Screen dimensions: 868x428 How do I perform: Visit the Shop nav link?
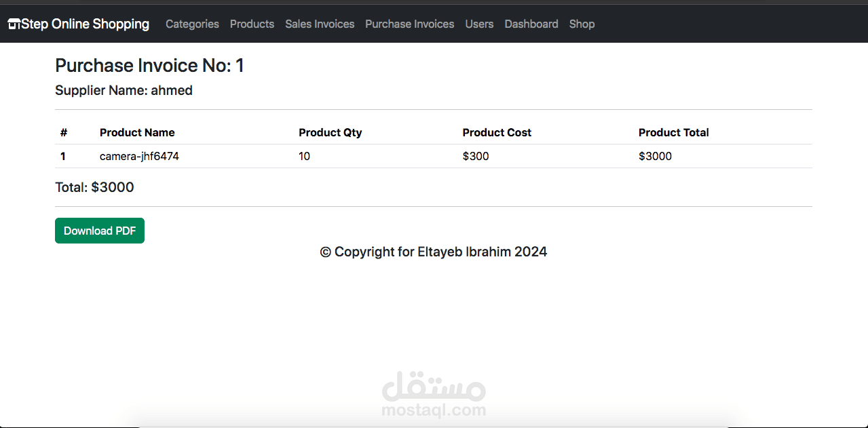click(582, 24)
